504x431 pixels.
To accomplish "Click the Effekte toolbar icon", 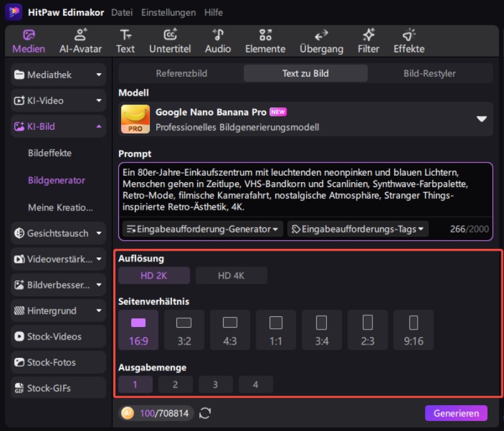I will point(409,35).
